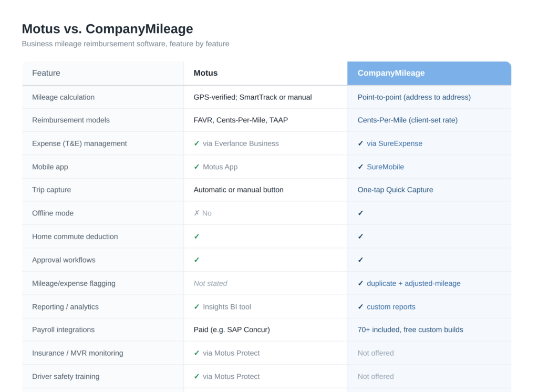538x392 pixels.
Task: Click the 'Insights BI tool' text
Action: 227,307
